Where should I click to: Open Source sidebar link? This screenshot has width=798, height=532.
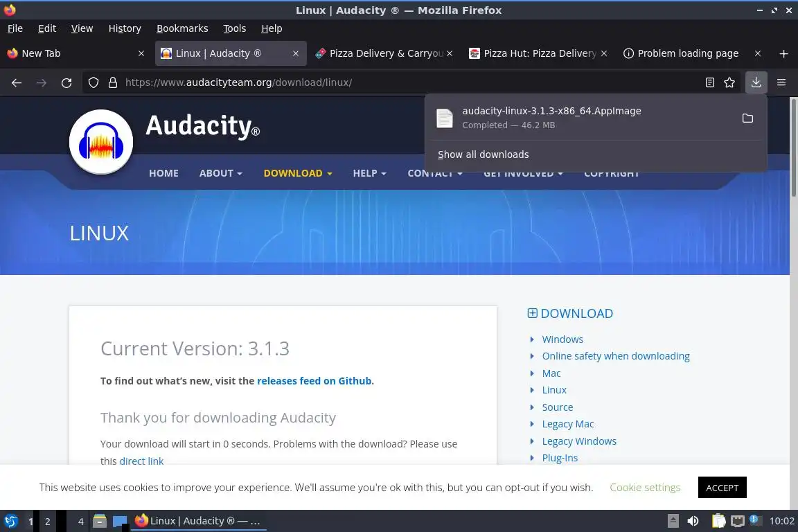(557, 407)
